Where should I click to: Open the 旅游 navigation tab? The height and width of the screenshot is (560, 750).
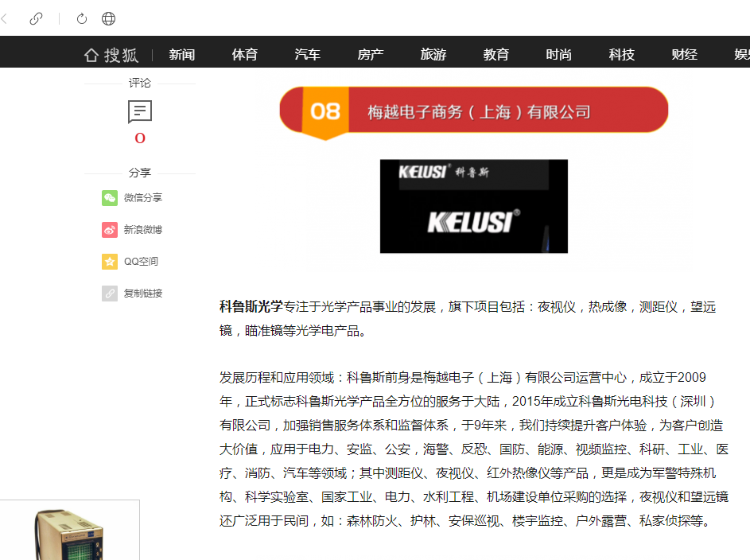[x=433, y=55]
